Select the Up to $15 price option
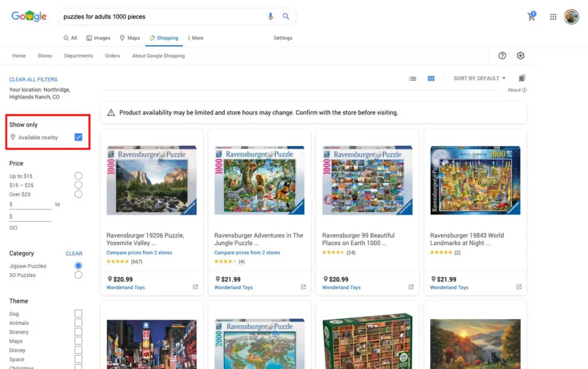The image size is (588, 369). click(x=78, y=176)
